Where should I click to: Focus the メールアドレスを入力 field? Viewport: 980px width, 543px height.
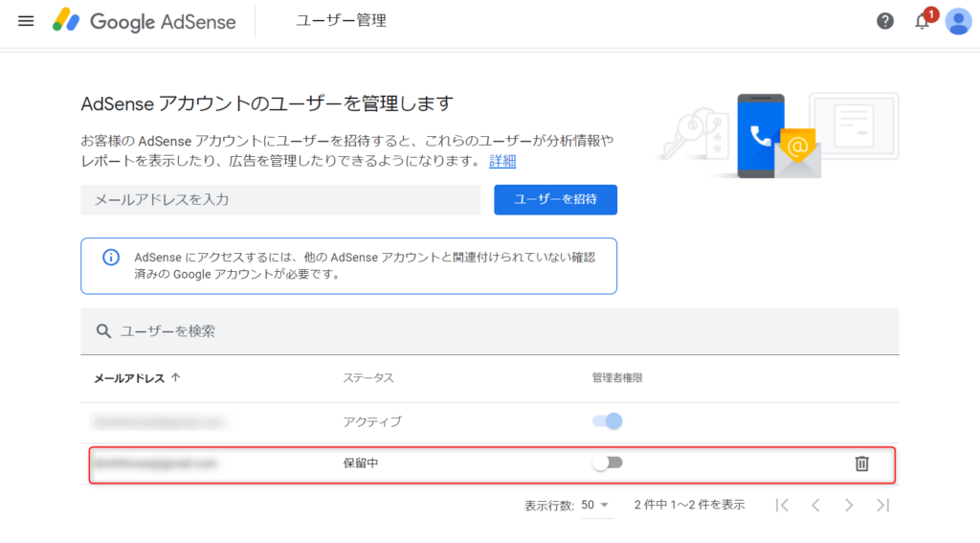(280, 199)
